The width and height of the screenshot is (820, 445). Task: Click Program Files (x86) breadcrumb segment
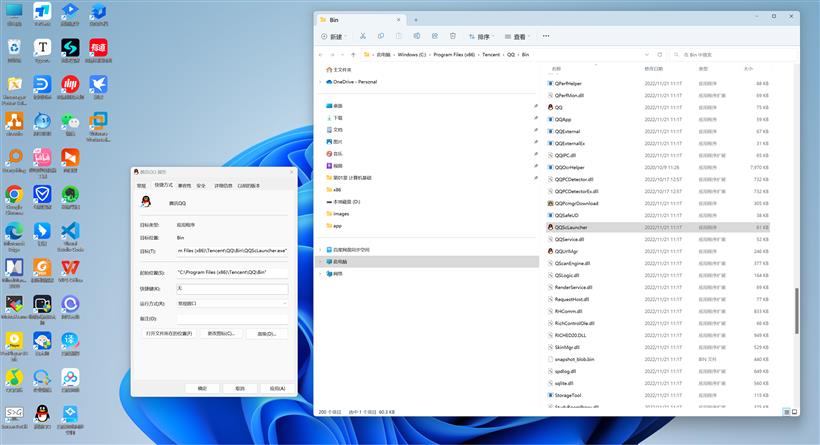454,54
